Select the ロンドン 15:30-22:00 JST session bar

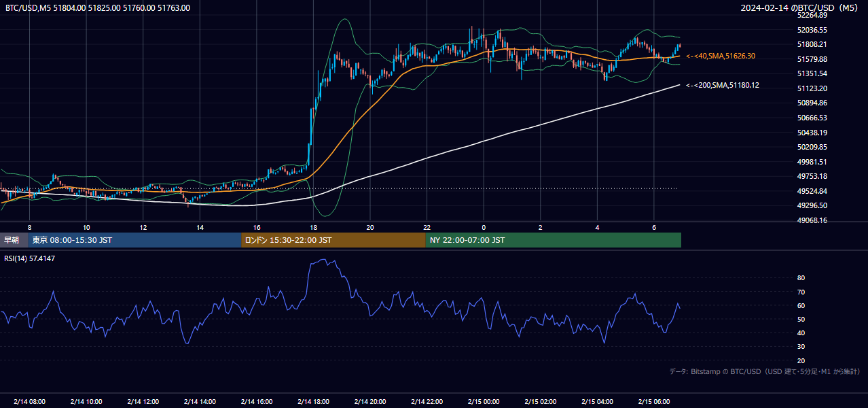[333, 240]
